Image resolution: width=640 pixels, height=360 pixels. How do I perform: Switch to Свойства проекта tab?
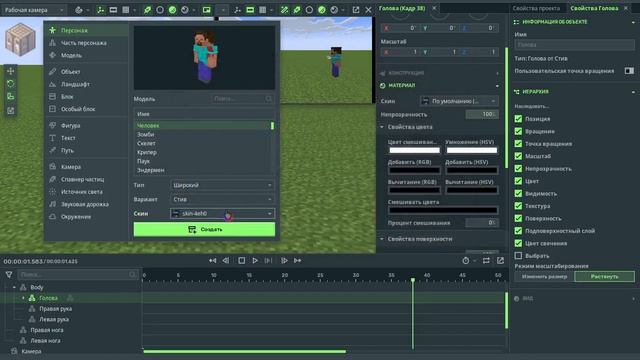(x=536, y=8)
